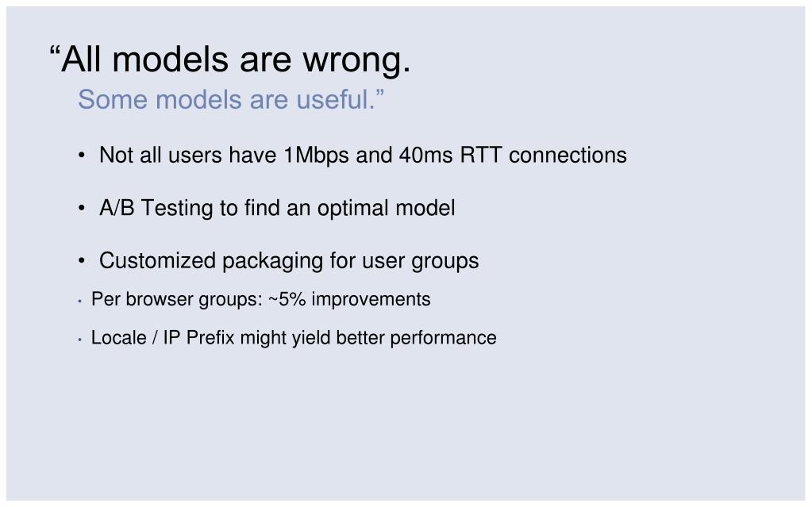Screen dimensions: 812x507
Task: Click the "RTT" abbreviation in first bullet
Action: coord(481,155)
